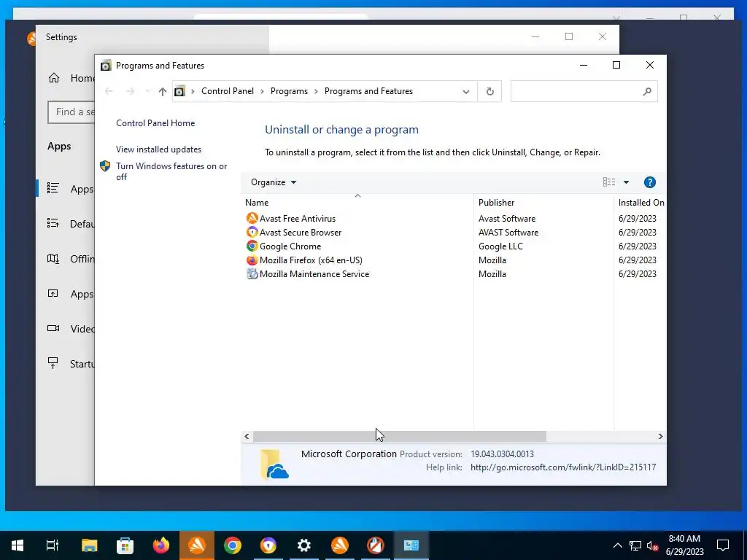Switch to Avast Secure Browser on taskbar
The width and height of the screenshot is (747, 560).
pyautogui.click(x=268, y=545)
